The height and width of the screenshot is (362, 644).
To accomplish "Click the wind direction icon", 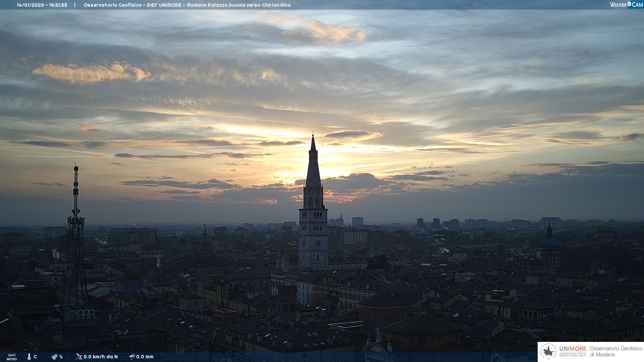I will [79, 356].
